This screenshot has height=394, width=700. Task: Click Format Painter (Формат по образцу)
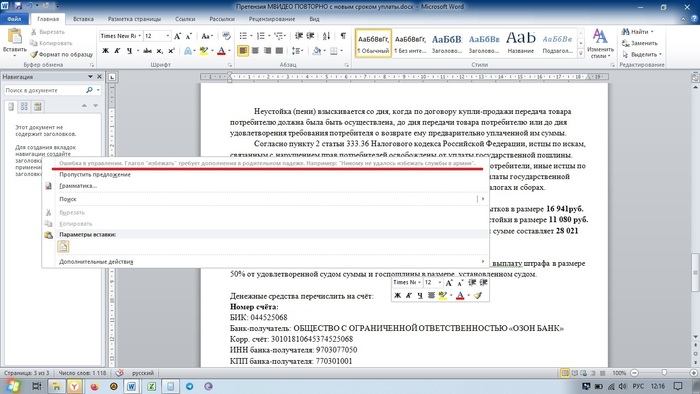[62, 54]
